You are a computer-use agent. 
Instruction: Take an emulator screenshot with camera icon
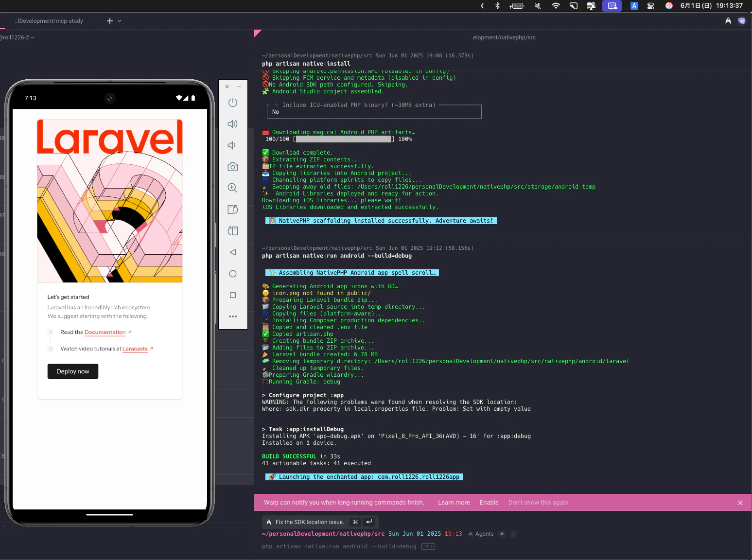point(233,167)
